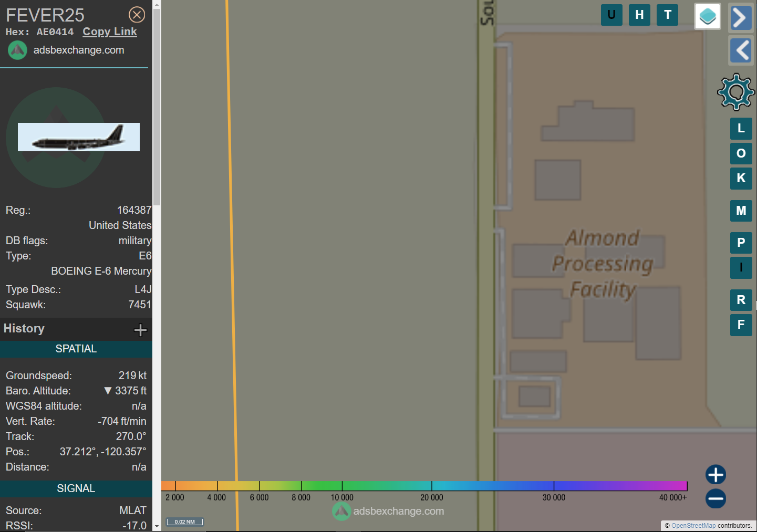Click the FEVER25 callsign title
The image size is (757, 532).
(x=45, y=15)
